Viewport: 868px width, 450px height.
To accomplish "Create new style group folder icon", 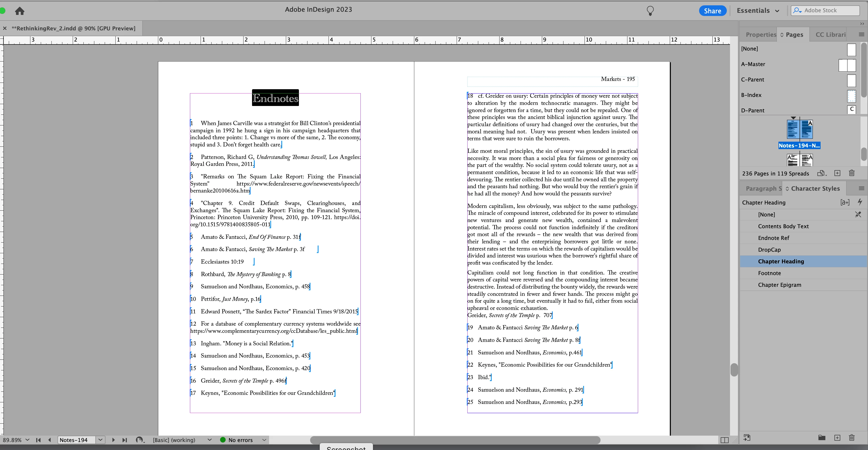I will tap(821, 437).
